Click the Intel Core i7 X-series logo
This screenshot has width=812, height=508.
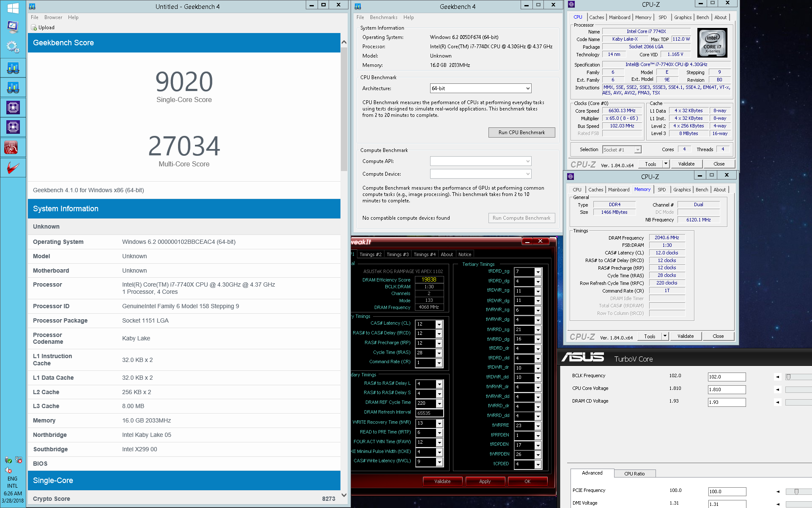point(712,43)
